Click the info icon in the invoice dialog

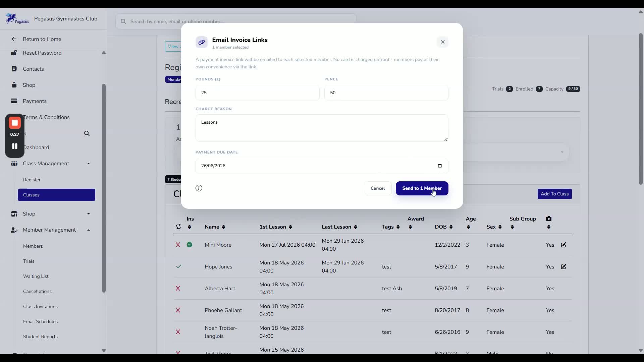click(199, 188)
